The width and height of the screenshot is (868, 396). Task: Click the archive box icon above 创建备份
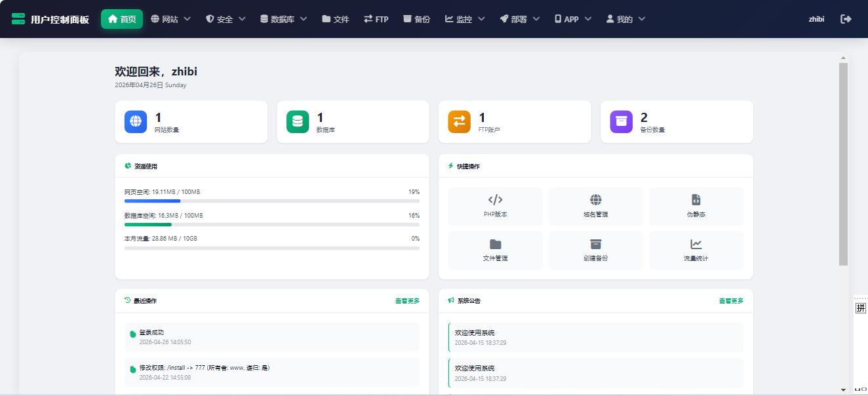(x=596, y=244)
